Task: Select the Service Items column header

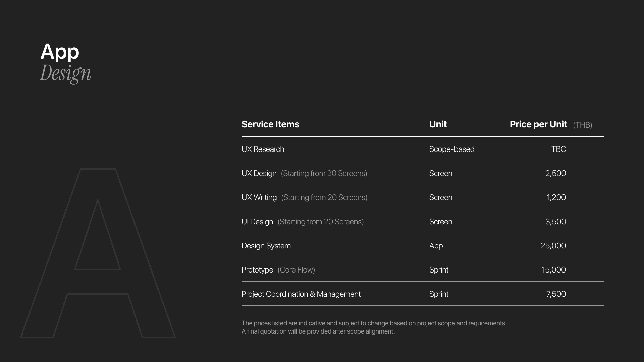Action: coord(270,124)
